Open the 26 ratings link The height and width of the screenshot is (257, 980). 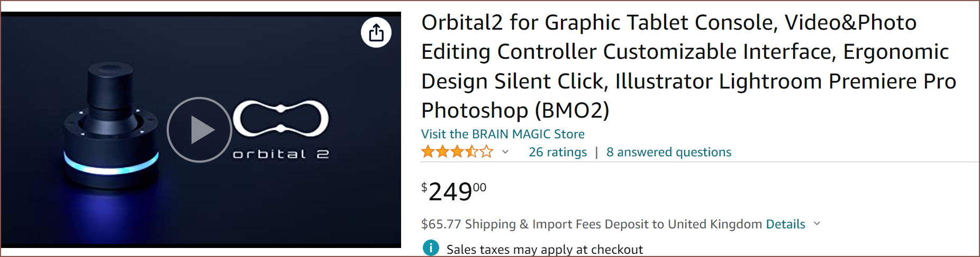[x=558, y=152]
